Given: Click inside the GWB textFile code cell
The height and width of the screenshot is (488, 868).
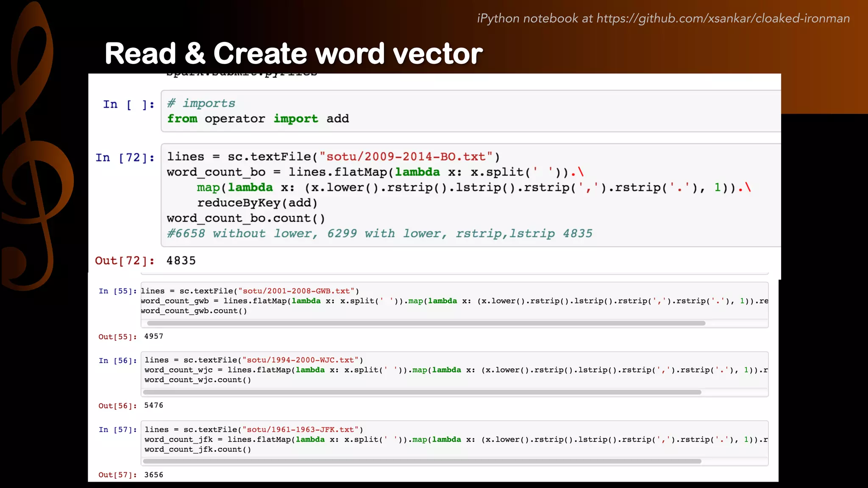Looking at the screenshot, I should [453, 301].
